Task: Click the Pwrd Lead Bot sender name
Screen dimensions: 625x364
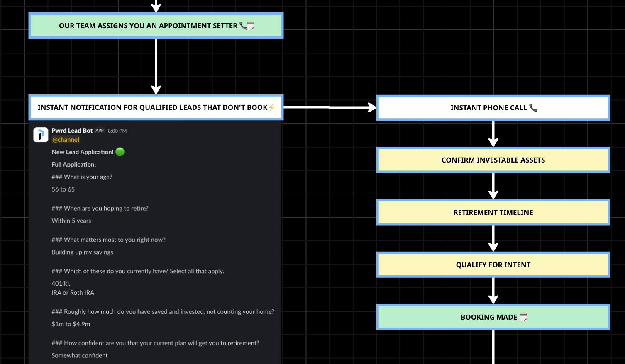Action: (x=72, y=131)
